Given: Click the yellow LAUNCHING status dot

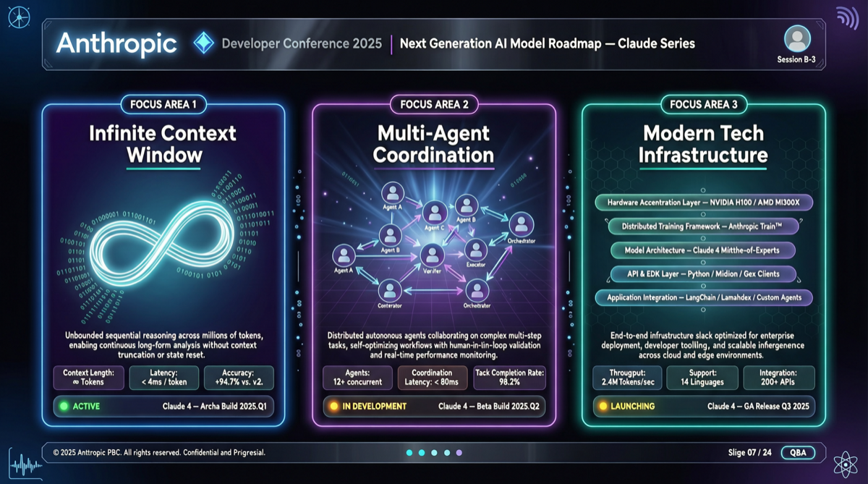Looking at the screenshot, I should click(x=603, y=407).
